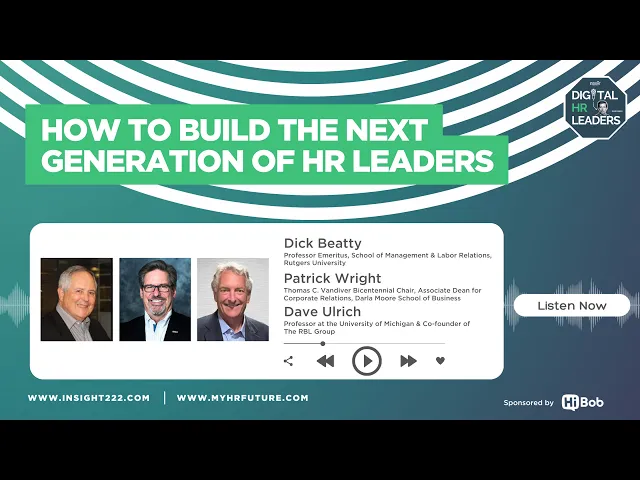Viewport: 640px width, 480px height.
Task: Open the www.insight222.com link
Action: click(89, 398)
